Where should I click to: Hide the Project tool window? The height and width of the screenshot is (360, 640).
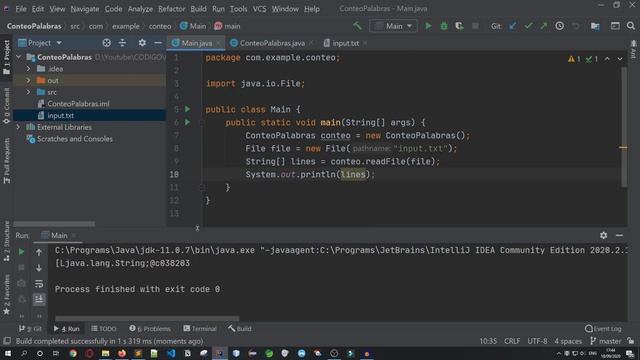pos(158,42)
